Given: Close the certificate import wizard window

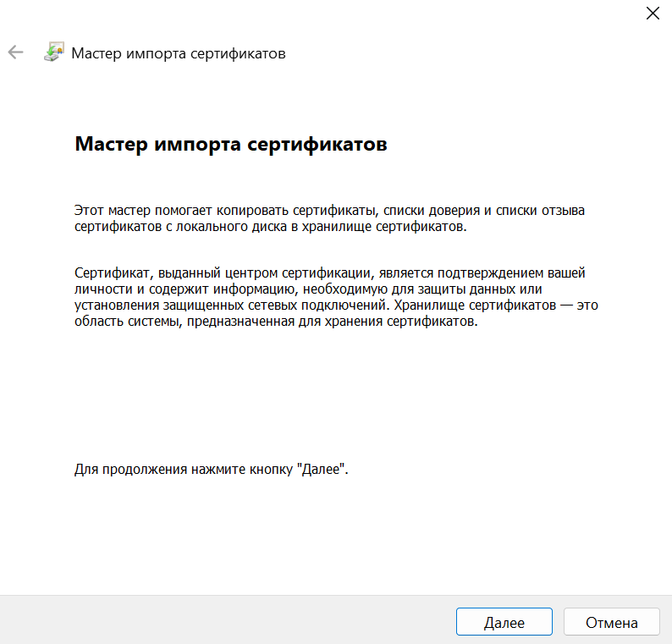Looking at the screenshot, I should coord(652,13).
